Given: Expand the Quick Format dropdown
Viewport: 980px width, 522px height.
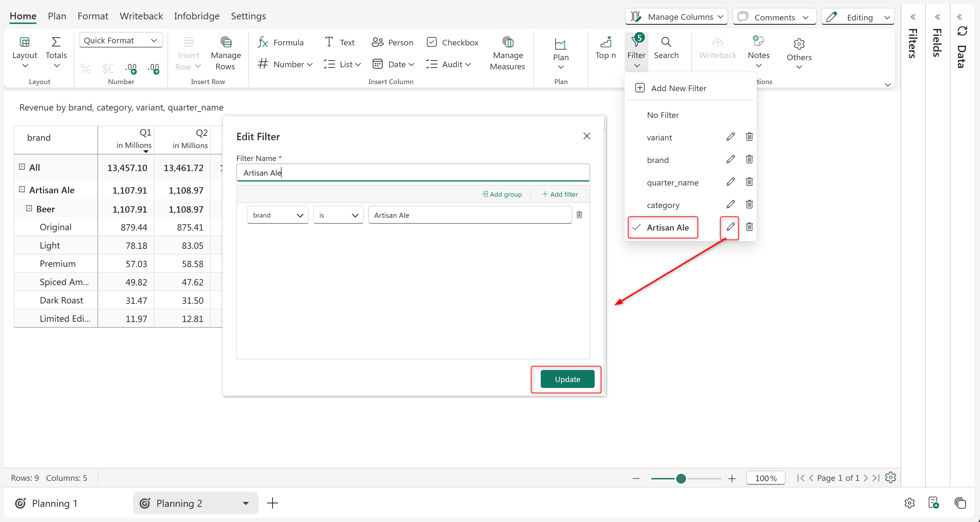Looking at the screenshot, I should coord(121,40).
